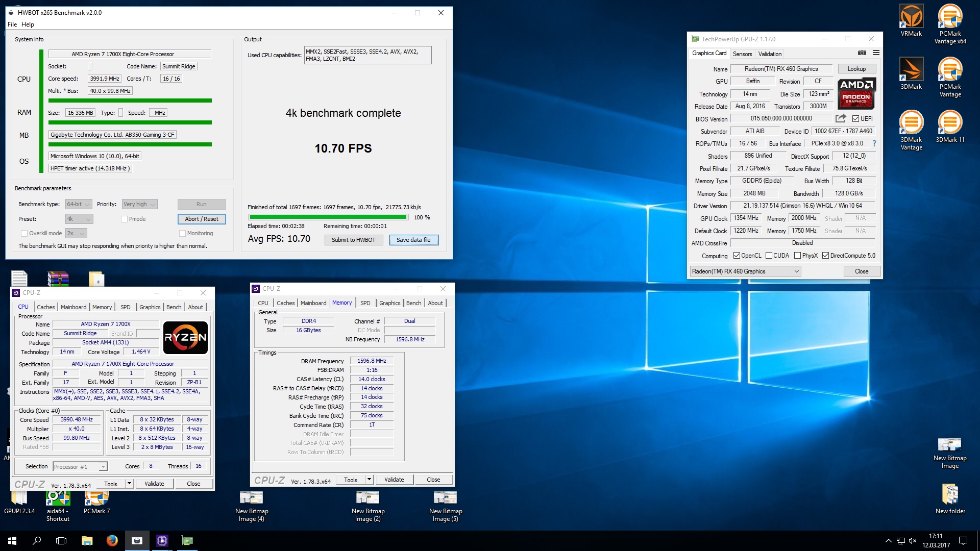Viewport: 980px width, 551px height.
Task: Click the GPU-Z BIOS export share icon
Action: coord(841,118)
